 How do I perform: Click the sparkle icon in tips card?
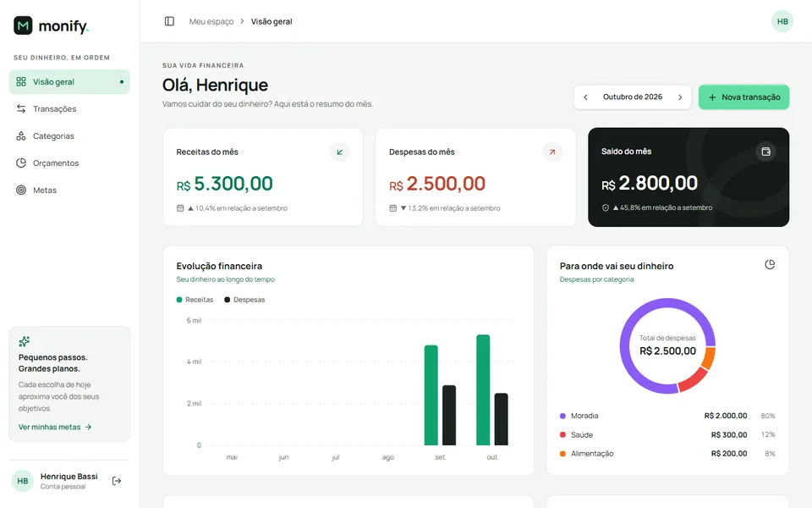(x=24, y=341)
